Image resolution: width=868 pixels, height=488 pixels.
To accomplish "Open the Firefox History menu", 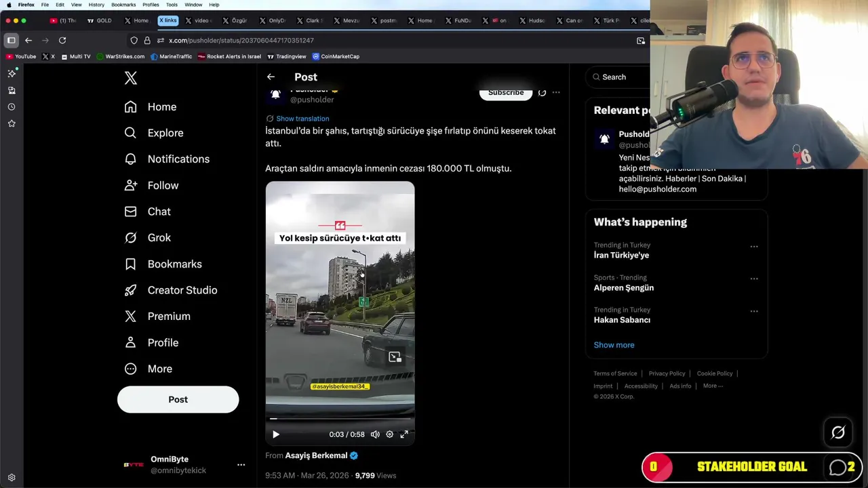I will click(96, 5).
